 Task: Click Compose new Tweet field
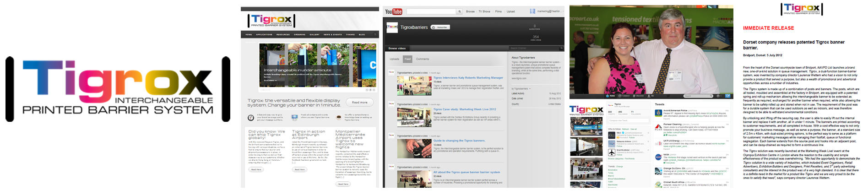click(629, 120)
